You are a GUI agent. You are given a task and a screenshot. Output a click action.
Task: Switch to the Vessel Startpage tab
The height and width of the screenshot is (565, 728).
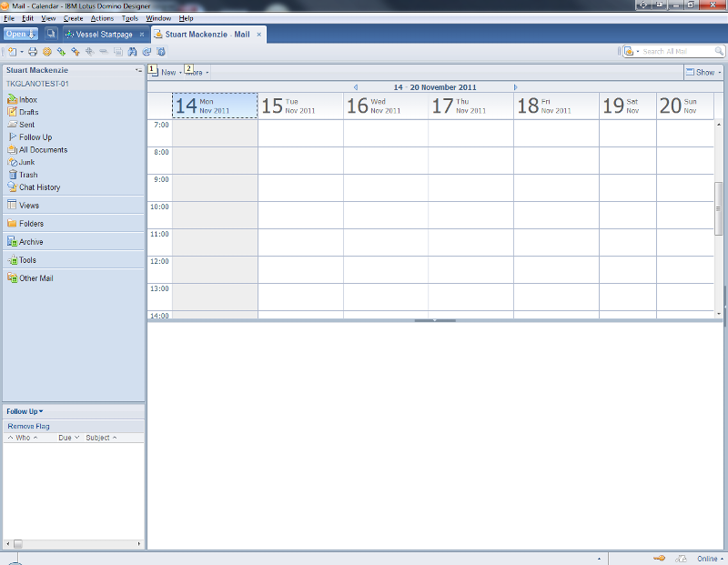coord(103,33)
